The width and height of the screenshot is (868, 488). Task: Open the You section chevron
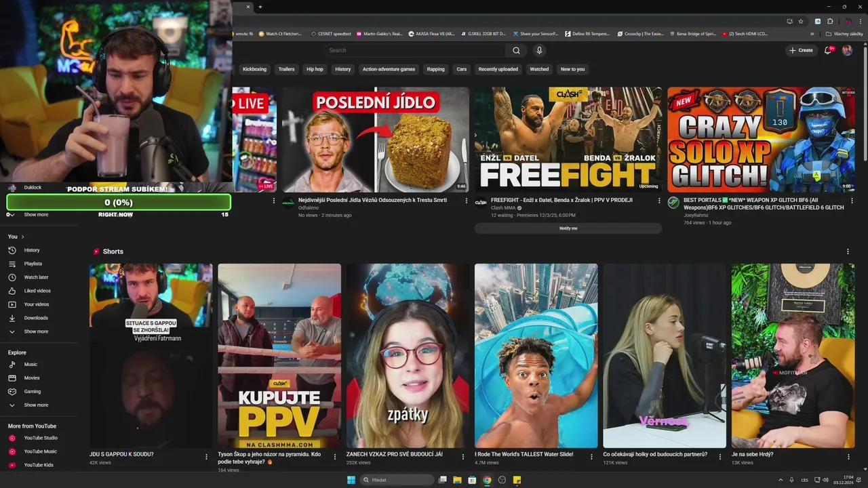click(x=22, y=237)
